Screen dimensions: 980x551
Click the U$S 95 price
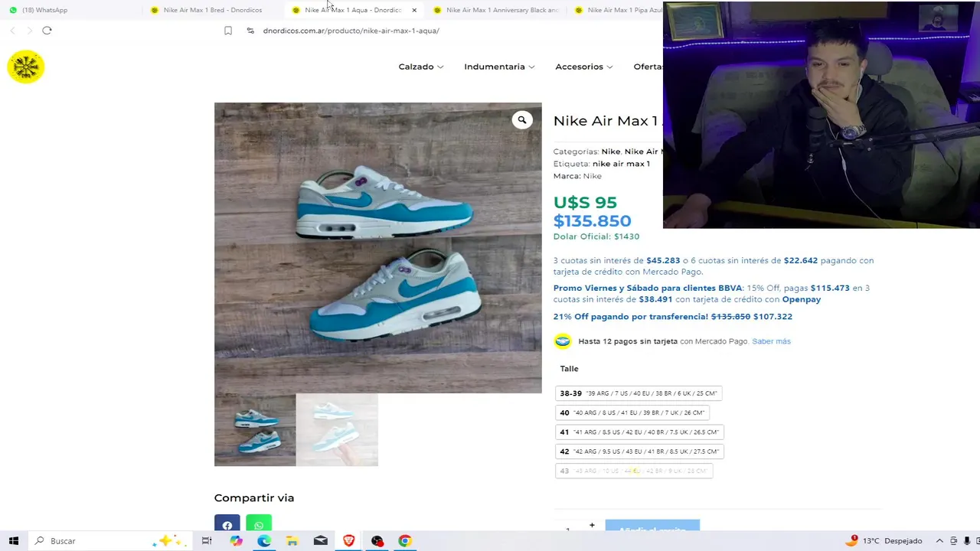(x=585, y=203)
